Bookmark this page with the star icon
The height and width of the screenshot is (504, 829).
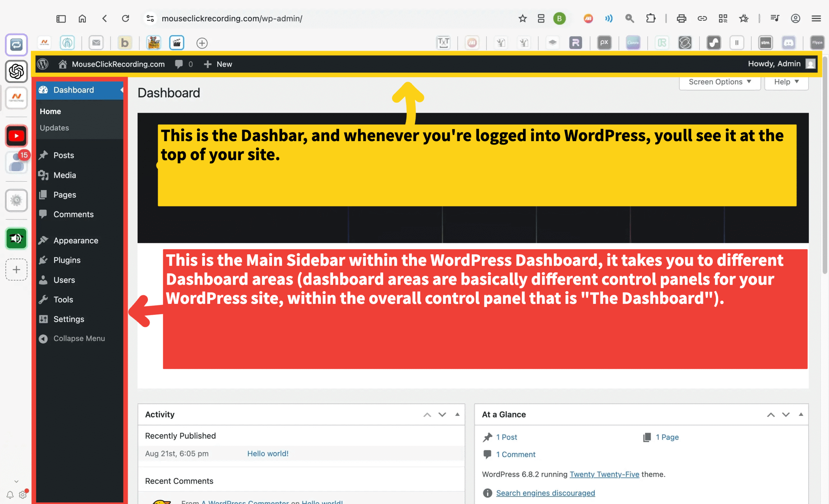(x=522, y=18)
